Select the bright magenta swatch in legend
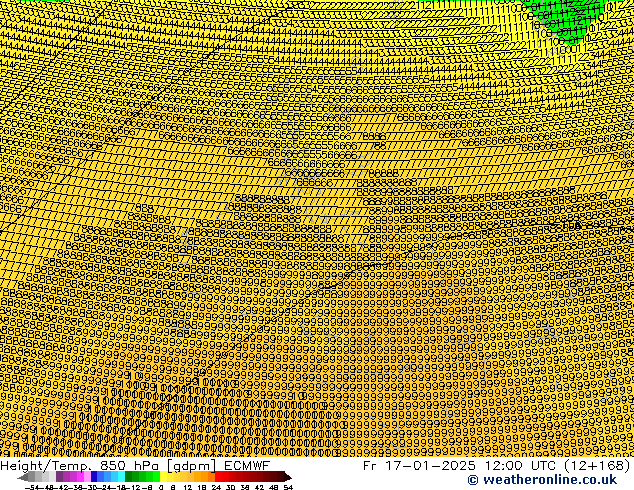Screen dimensions: 634x490 (80, 476)
